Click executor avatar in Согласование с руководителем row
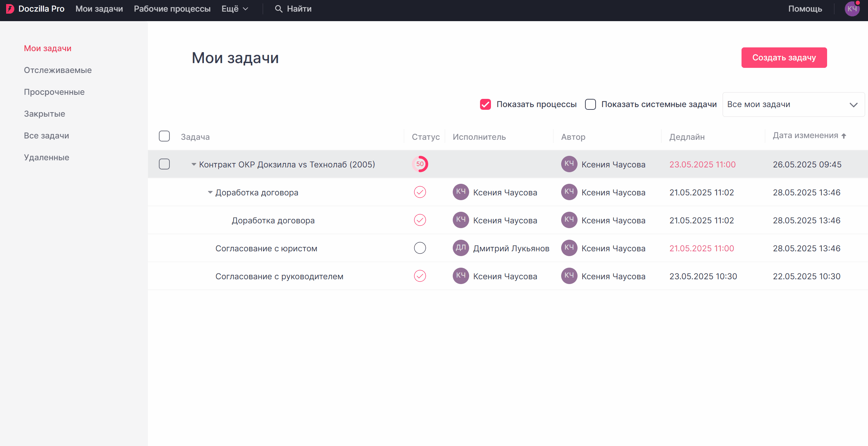 coord(461,276)
